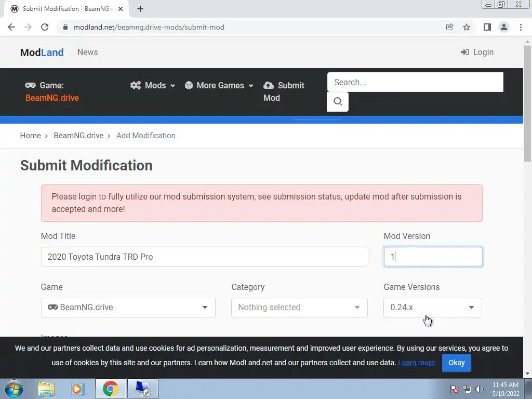Click Learn more in cookie banner
532x399 pixels.
[x=416, y=363]
